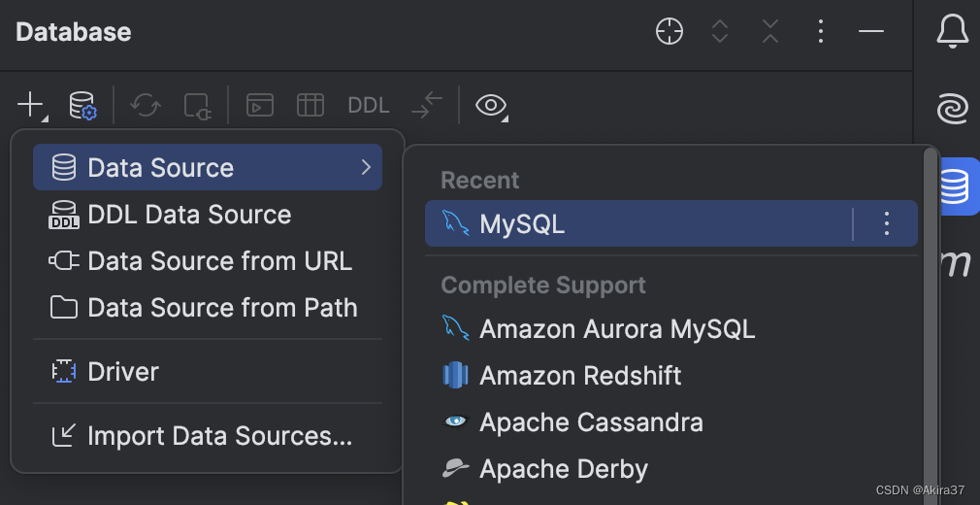Open the Maven 'm' sidebar icon
Screen dimensions: 980x505
pos(955,263)
